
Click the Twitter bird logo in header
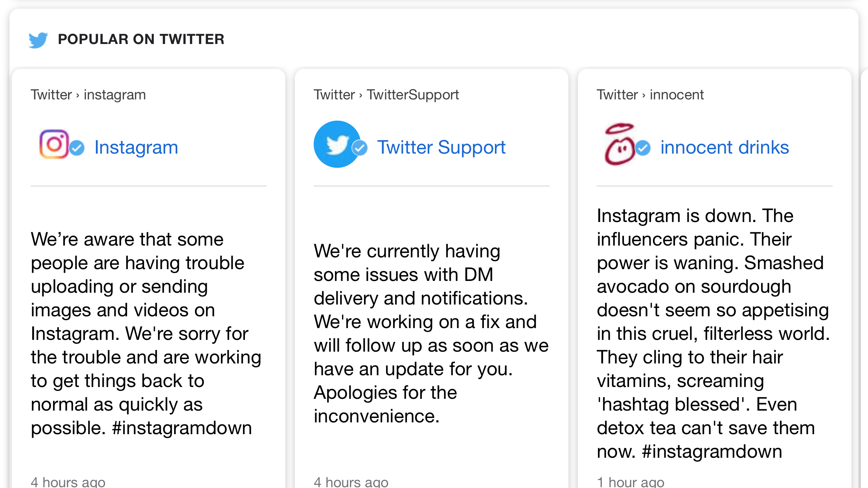coord(38,40)
